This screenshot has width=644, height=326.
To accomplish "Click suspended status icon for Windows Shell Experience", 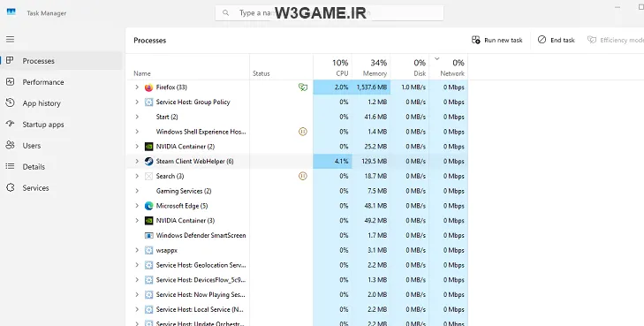I will click(303, 132).
